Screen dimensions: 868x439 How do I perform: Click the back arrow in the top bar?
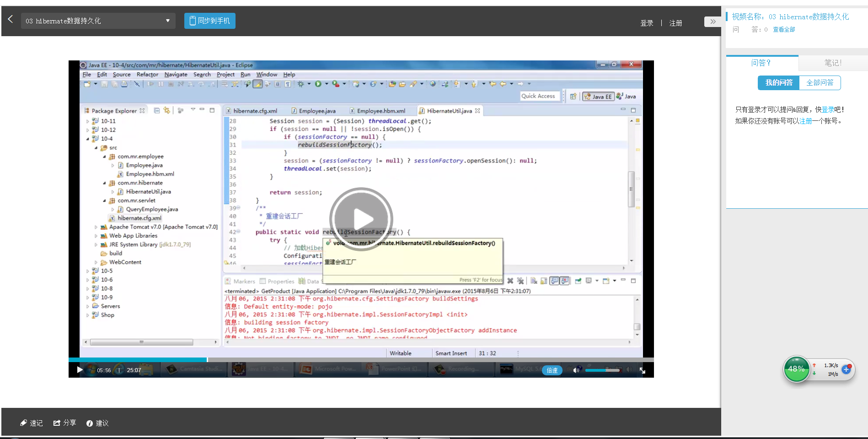click(x=10, y=19)
